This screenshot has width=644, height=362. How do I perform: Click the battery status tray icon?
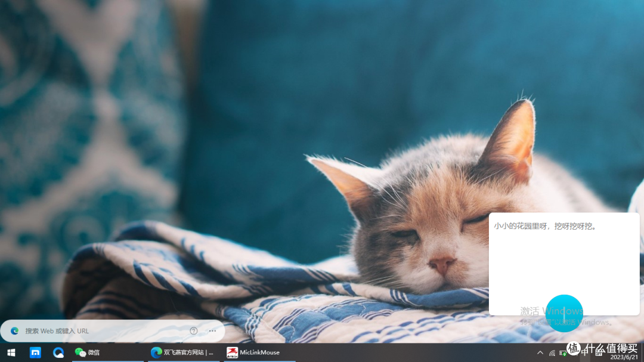coord(563,353)
